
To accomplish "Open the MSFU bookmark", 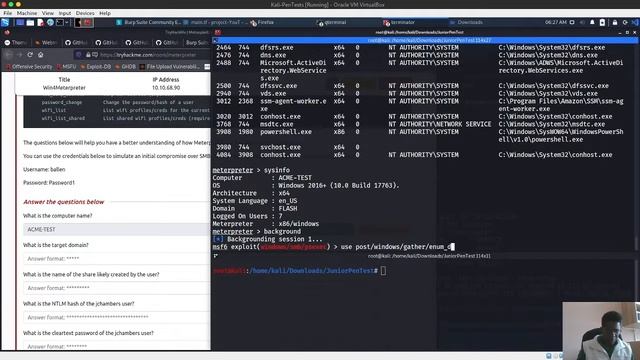I will coord(66,67).
